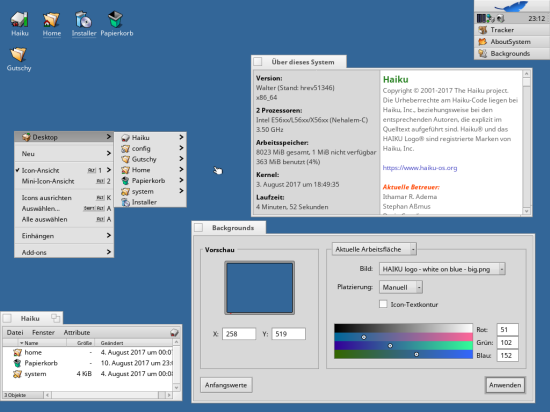
Task: Click the Papierkorb icon in submenu
Action: pyautogui.click(x=125, y=181)
